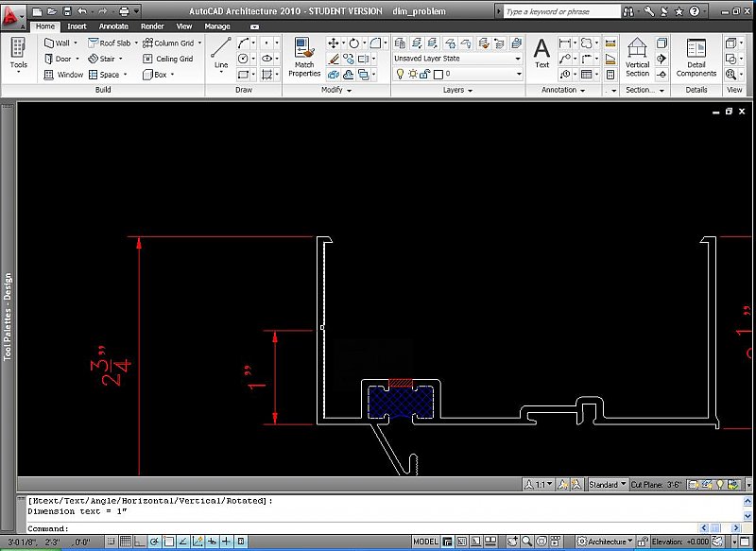Select the Line tool
The image size is (756, 551).
pyautogui.click(x=220, y=59)
